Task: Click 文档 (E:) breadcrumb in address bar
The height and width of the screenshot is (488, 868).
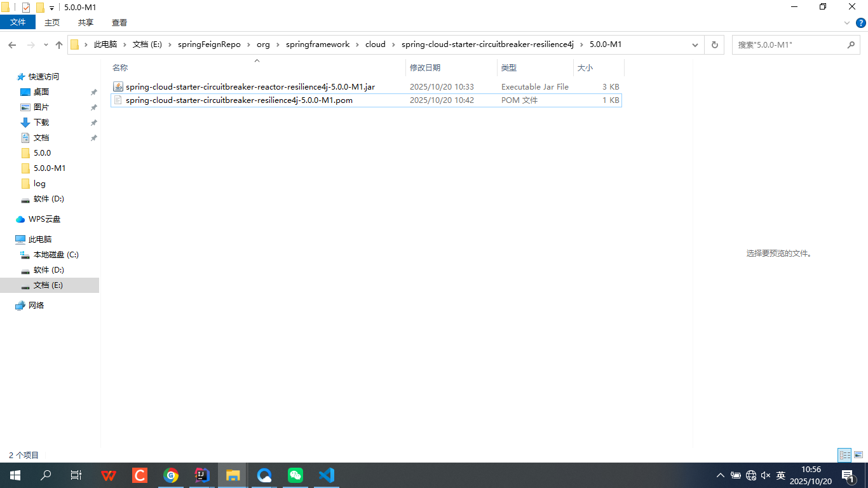Action: (x=147, y=44)
